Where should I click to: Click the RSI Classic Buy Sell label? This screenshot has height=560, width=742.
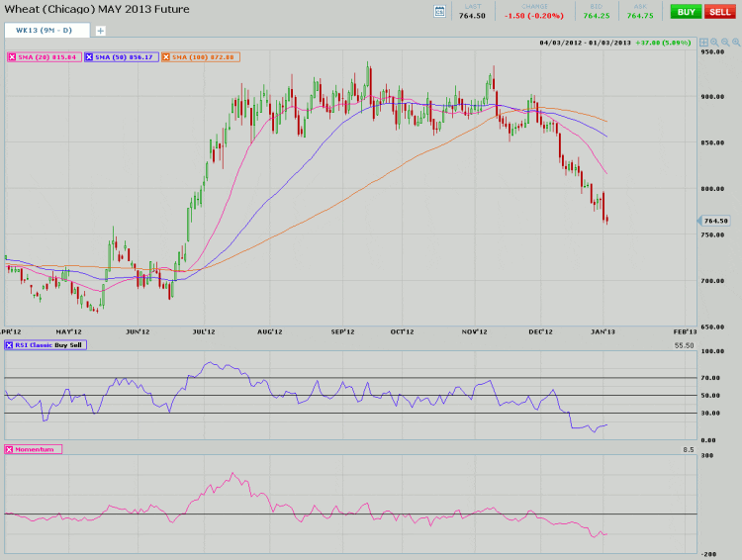click(49, 345)
